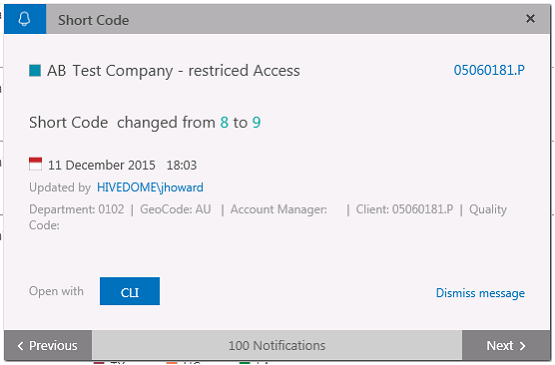The image size is (555, 365).
Task: Open client link 05060181.P at top right
Action: pyautogui.click(x=489, y=70)
